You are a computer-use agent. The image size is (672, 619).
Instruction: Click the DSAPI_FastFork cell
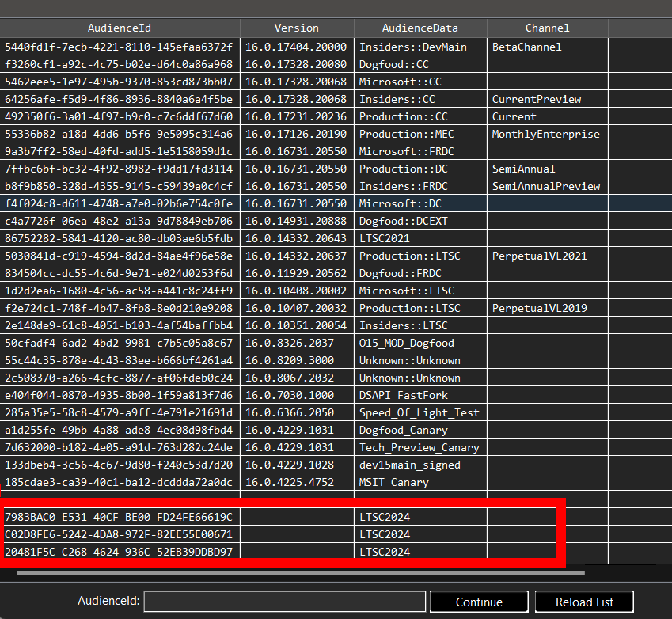click(x=420, y=395)
